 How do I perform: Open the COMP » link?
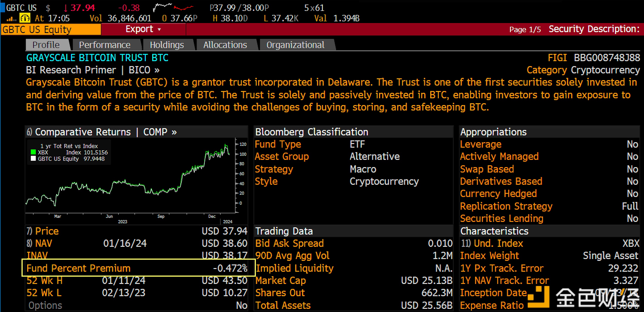160,132
